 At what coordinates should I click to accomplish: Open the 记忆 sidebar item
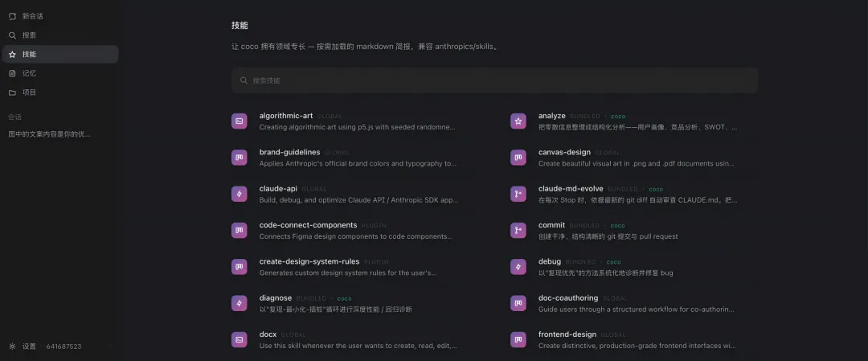[60, 73]
